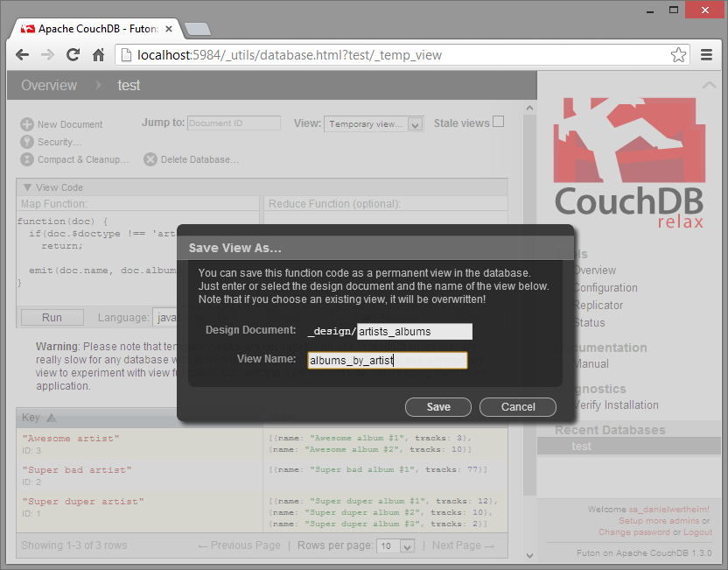The image size is (728, 570).
Task: Open the Chrome hamburger menu
Action: (707, 55)
